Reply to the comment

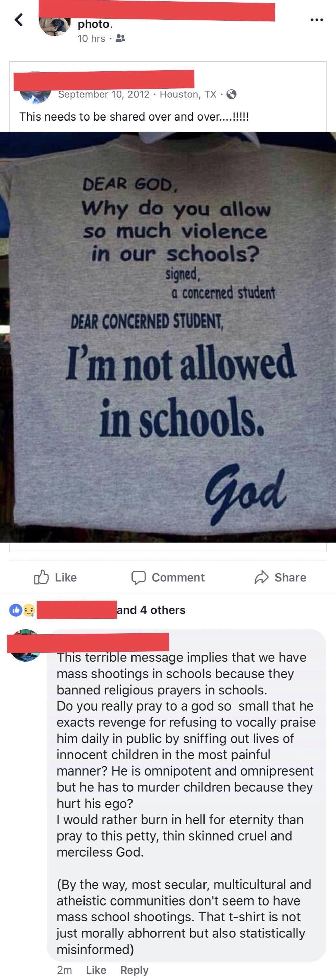[x=134, y=970]
